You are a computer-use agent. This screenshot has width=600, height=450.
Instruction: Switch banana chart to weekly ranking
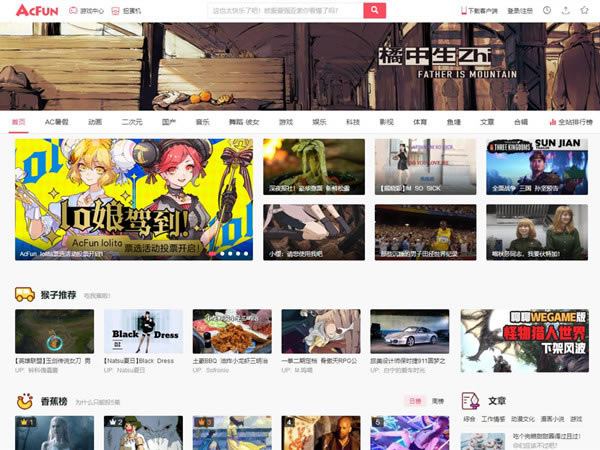tap(438, 401)
